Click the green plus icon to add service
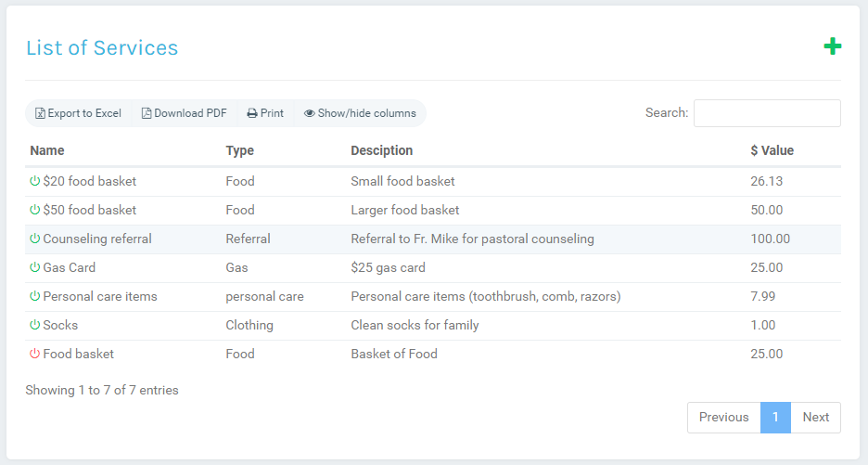Image resolution: width=868 pixels, height=465 pixels. pyautogui.click(x=832, y=46)
